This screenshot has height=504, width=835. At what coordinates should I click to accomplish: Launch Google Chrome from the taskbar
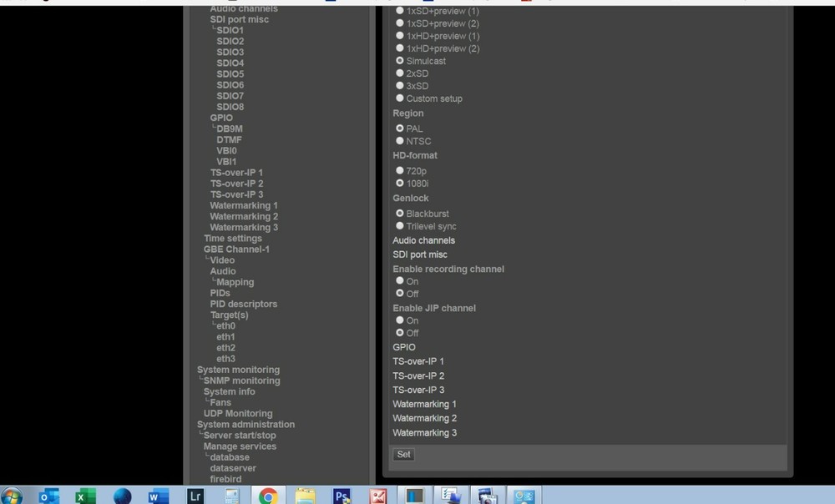[x=267, y=496]
